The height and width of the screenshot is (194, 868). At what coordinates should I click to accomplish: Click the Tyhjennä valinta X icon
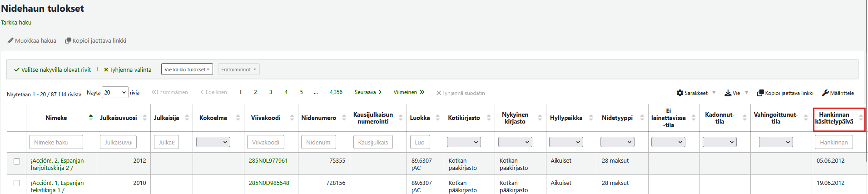(x=106, y=70)
